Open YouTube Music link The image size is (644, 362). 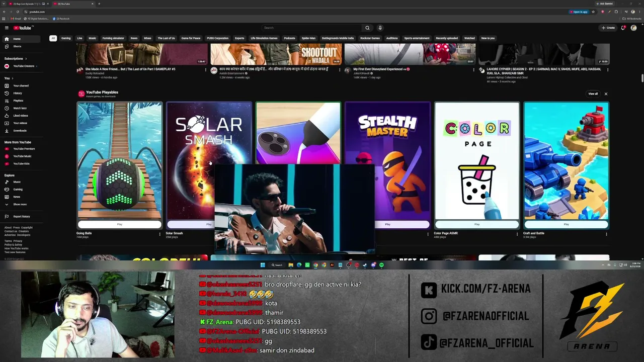coord(22,156)
